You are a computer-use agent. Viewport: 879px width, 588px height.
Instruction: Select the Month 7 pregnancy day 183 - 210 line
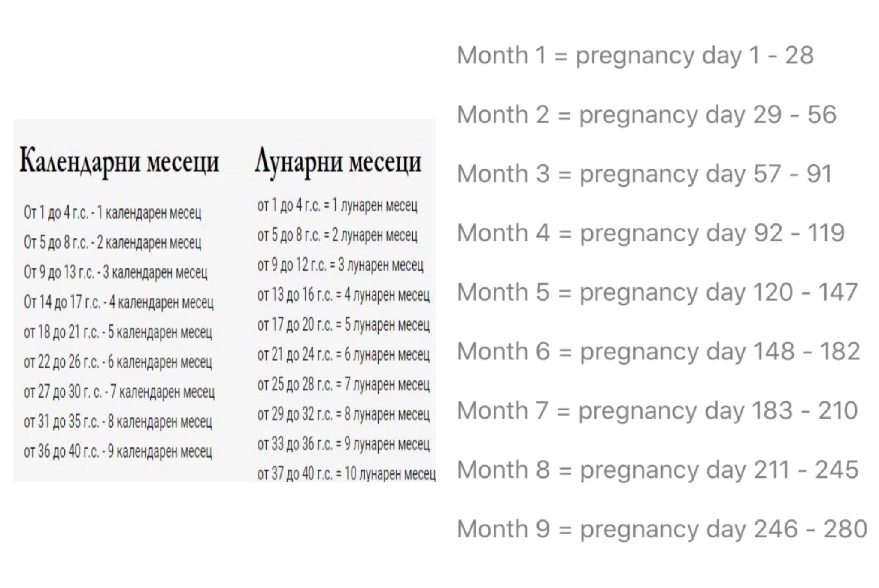click(657, 411)
